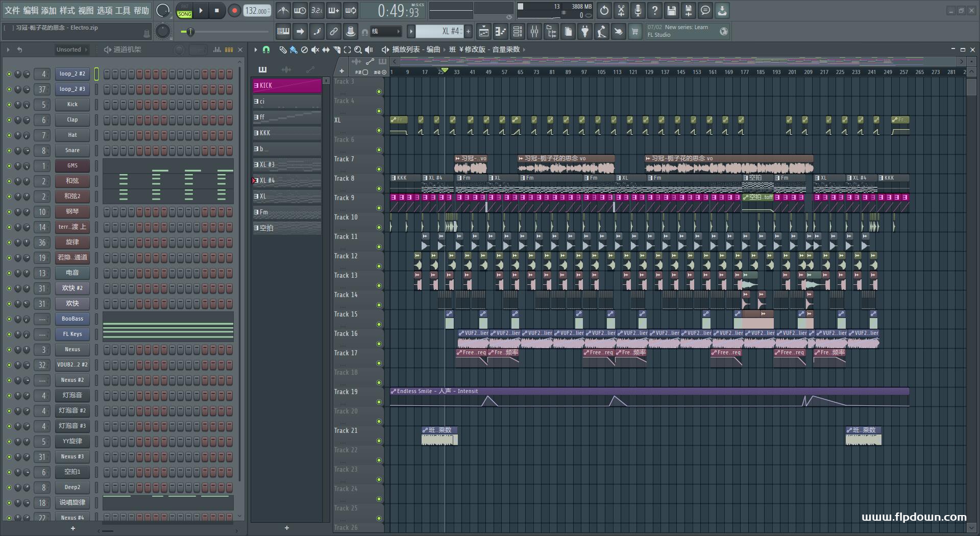Screen dimensions: 980x536
Task: Open the BooBass channel button
Action: tap(72, 319)
